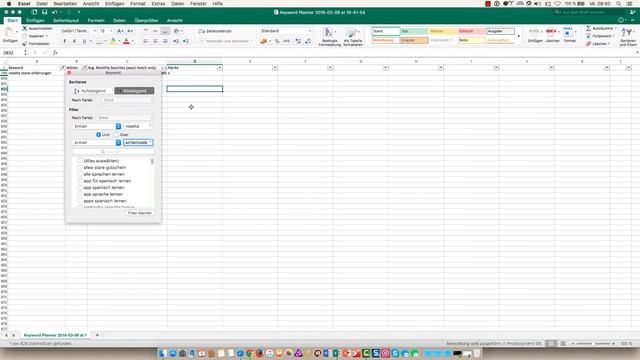This screenshot has height=360, width=640.
Task: Click the cell name box
Action: coord(12,53)
